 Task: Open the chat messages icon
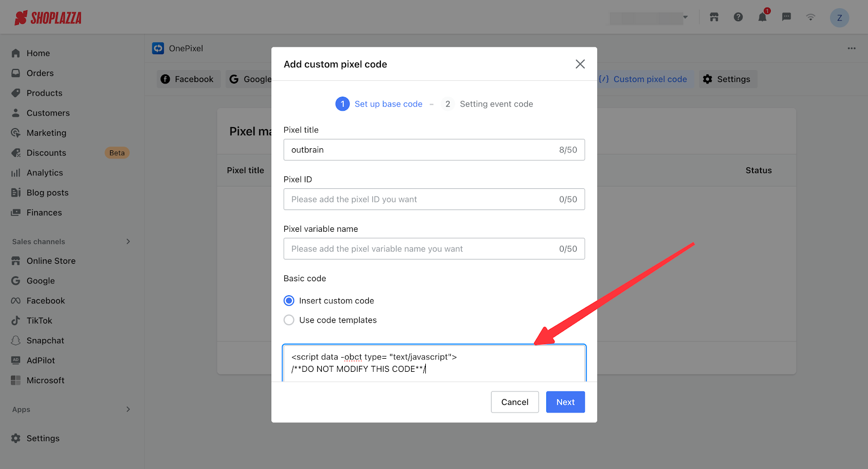pos(786,17)
